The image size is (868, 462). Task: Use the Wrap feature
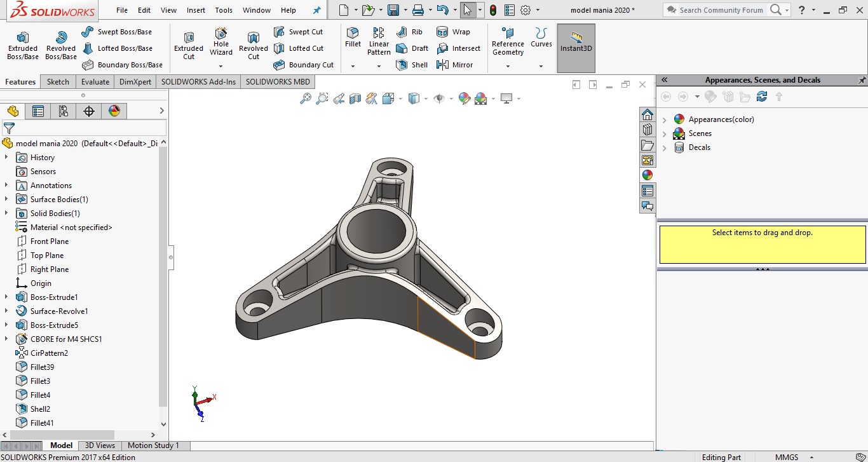(x=453, y=32)
